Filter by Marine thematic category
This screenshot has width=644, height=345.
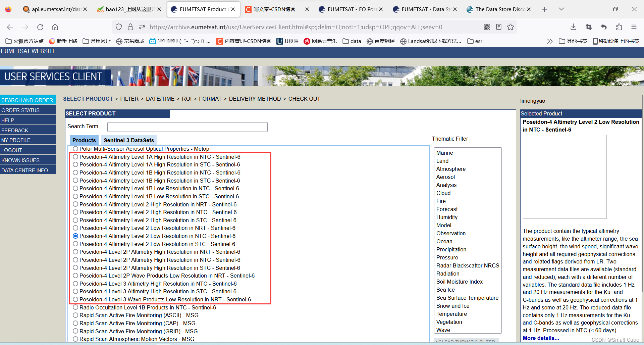click(444, 153)
